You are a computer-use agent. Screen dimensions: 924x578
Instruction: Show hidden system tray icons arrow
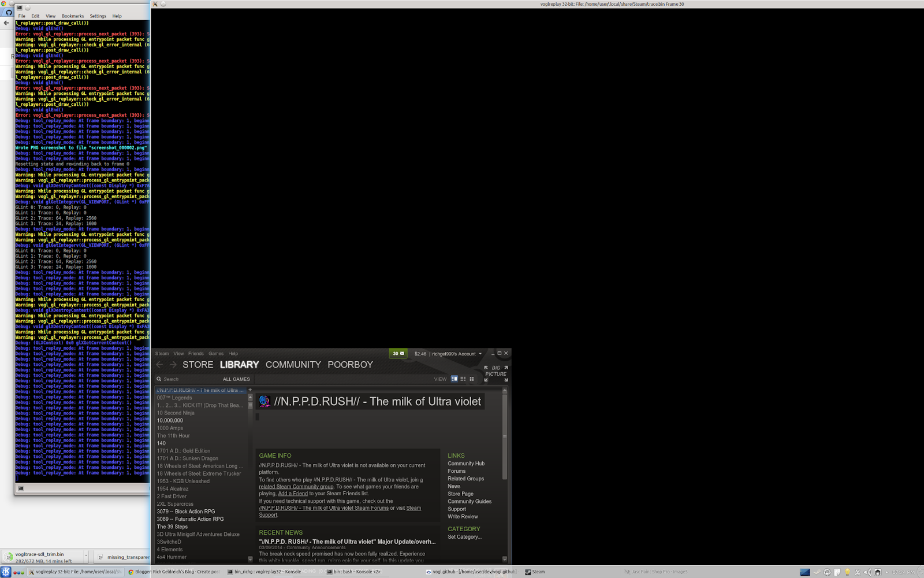[886, 572]
